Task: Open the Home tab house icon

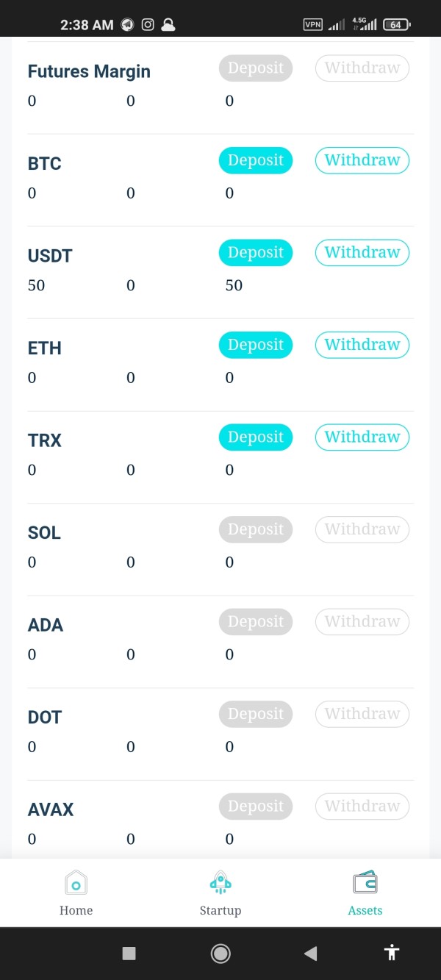Action: click(76, 882)
